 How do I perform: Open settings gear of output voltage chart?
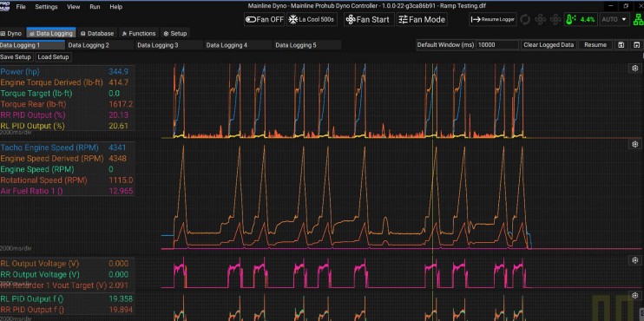click(x=635, y=260)
